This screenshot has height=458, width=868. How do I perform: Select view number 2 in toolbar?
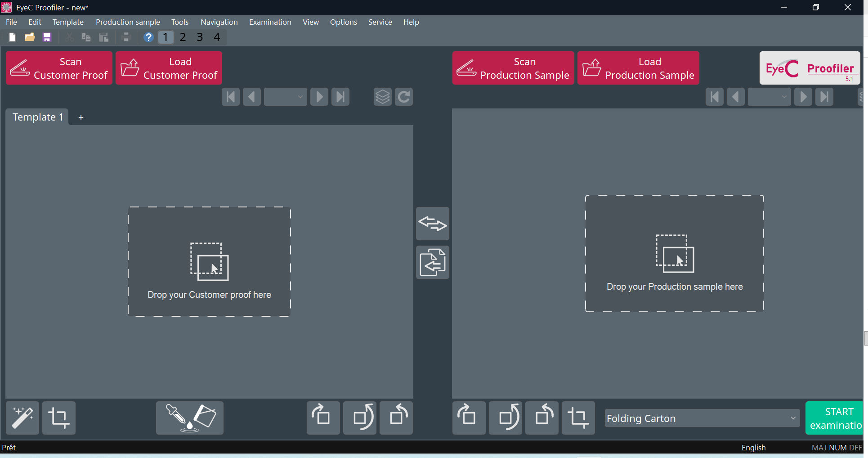point(183,37)
